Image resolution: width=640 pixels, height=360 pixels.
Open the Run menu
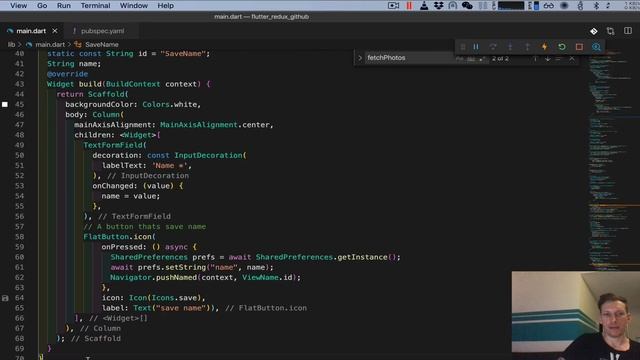pos(64,6)
